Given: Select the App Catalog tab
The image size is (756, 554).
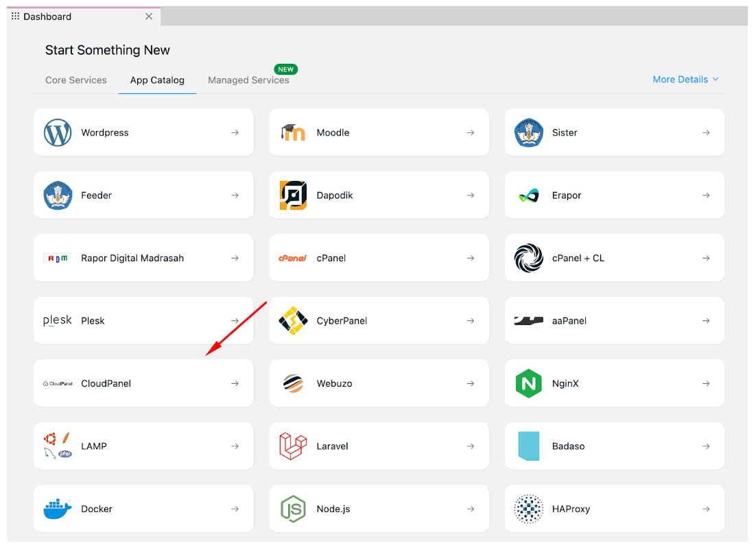Looking at the screenshot, I should click(x=157, y=80).
